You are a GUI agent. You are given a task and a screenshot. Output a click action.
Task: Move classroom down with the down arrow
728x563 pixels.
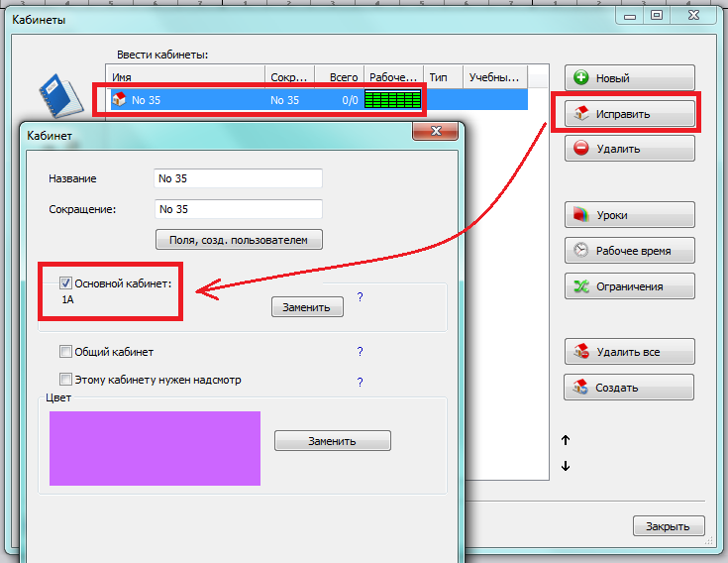(x=565, y=466)
